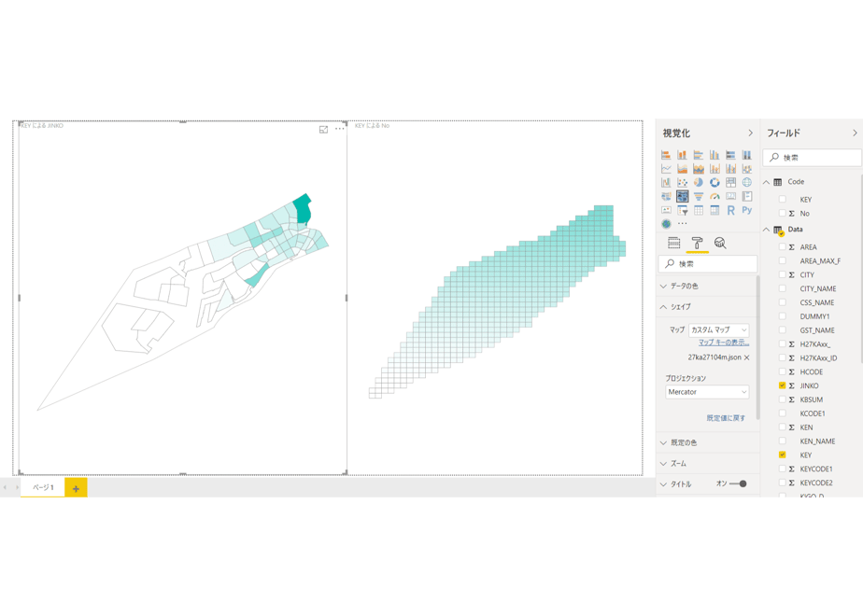The image size is (863, 616).
Task: Select the clustered column chart visual
Action: click(714, 155)
